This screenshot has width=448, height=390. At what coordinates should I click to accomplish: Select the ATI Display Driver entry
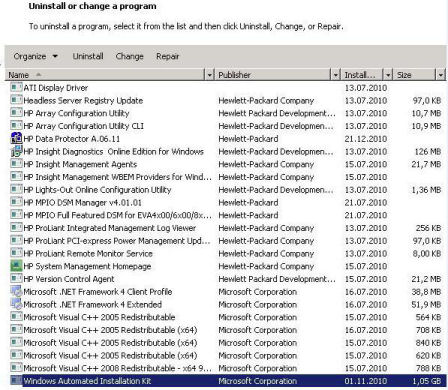tap(56, 88)
